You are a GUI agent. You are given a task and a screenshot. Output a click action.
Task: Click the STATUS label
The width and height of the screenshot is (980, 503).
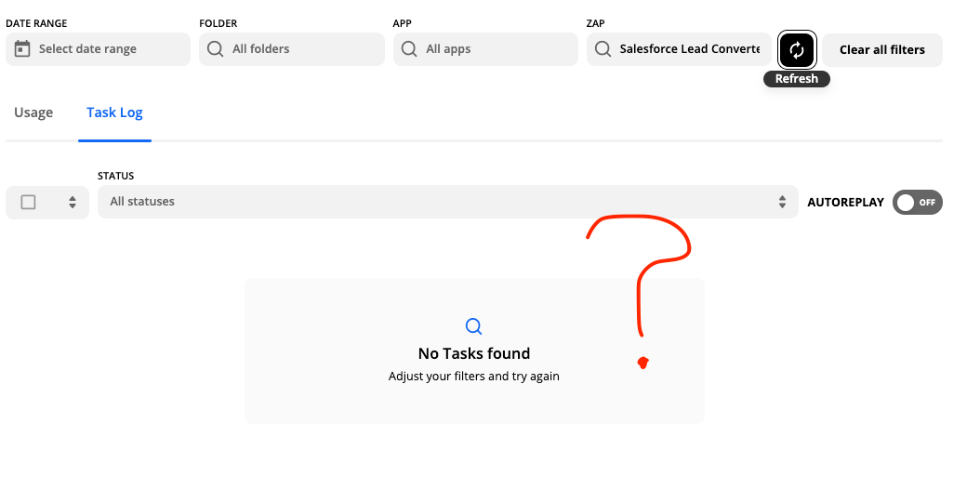pos(115,176)
